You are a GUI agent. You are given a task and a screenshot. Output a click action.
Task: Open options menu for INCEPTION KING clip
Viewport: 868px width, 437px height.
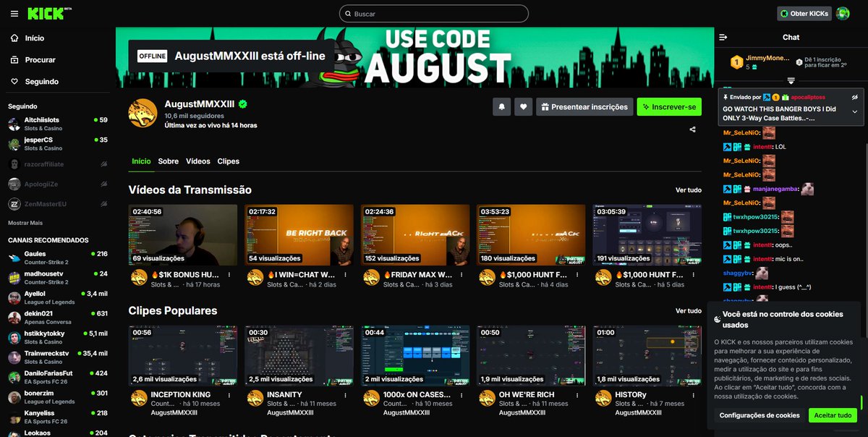coord(229,395)
